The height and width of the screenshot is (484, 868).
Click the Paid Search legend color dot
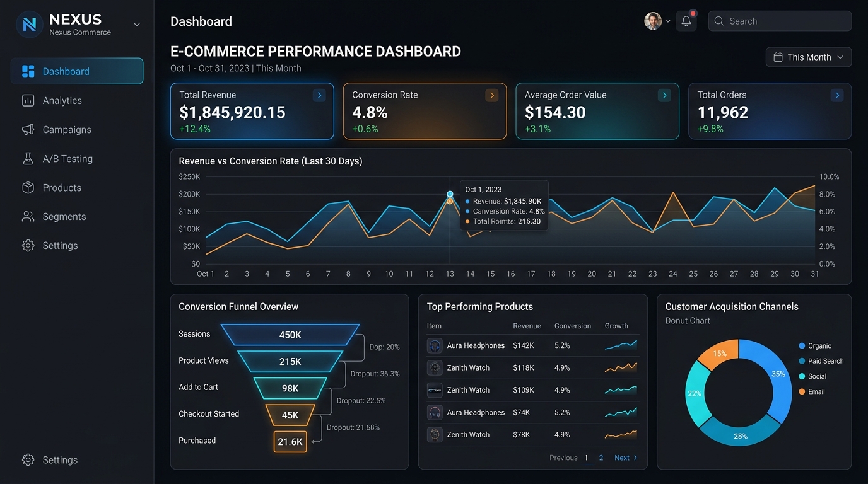tap(802, 361)
